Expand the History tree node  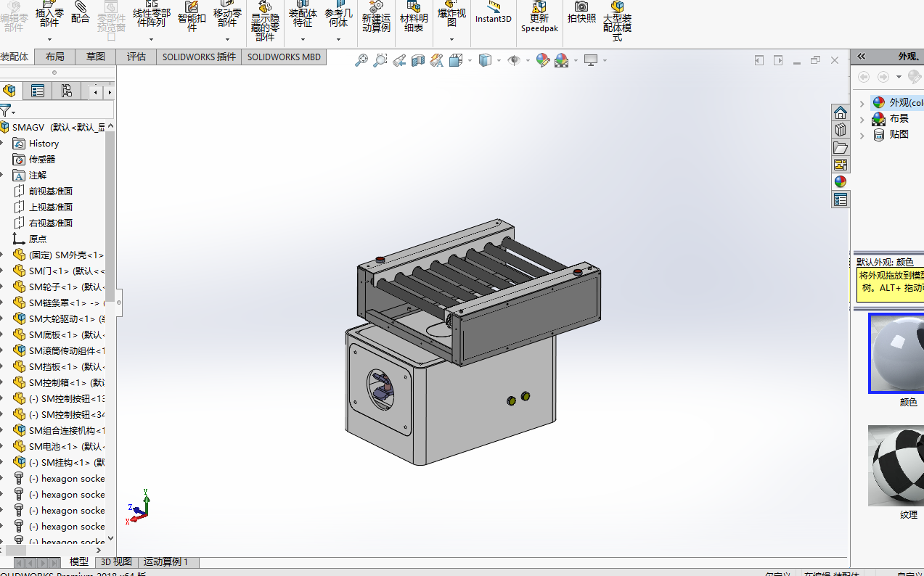tap(1, 144)
